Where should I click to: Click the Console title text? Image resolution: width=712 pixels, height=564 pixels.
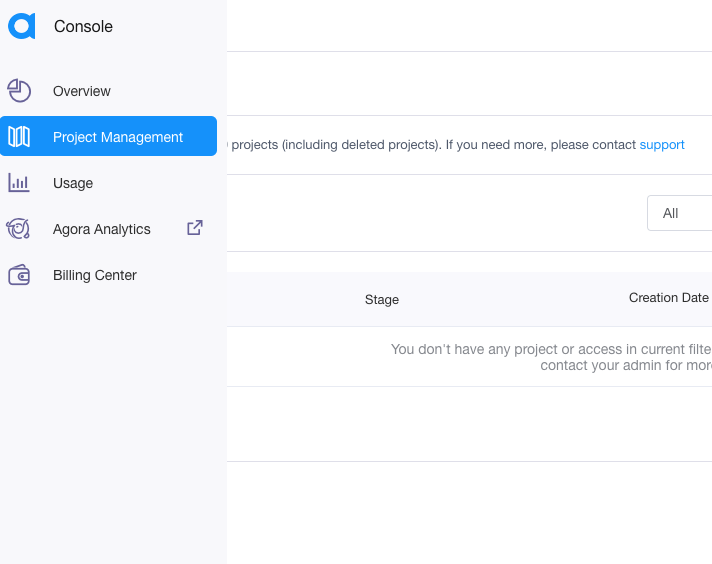83,27
